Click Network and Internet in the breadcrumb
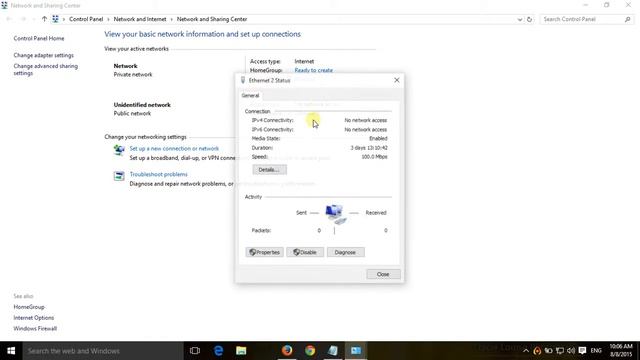The height and width of the screenshot is (360, 640). (140, 19)
